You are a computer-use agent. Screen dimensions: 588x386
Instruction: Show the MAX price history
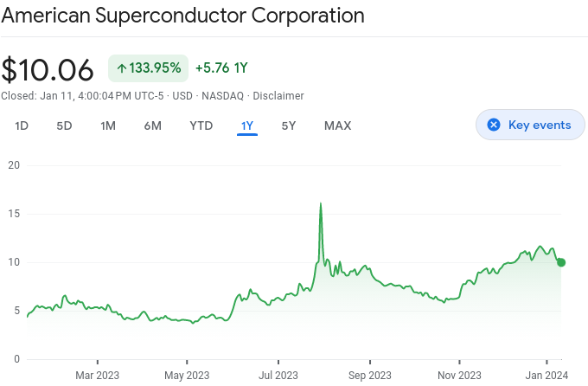tap(337, 125)
